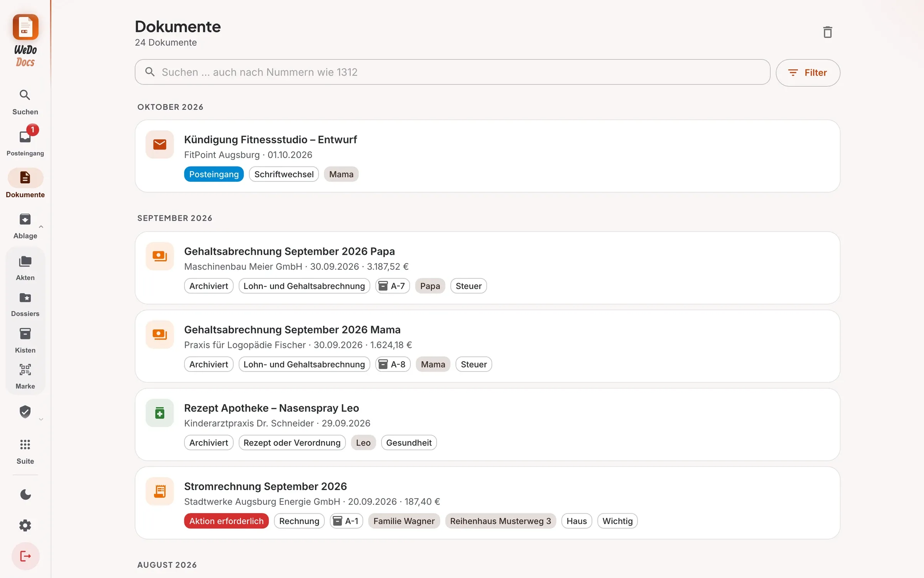Click the 'AUGUST 2026' section heading

(x=167, y=565)
